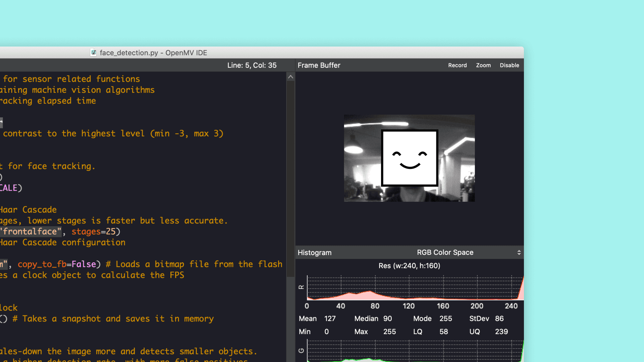Click the stages=25 argument in code
The height and width of the screenshot is (362, 644).
click(x=93, y=232)
